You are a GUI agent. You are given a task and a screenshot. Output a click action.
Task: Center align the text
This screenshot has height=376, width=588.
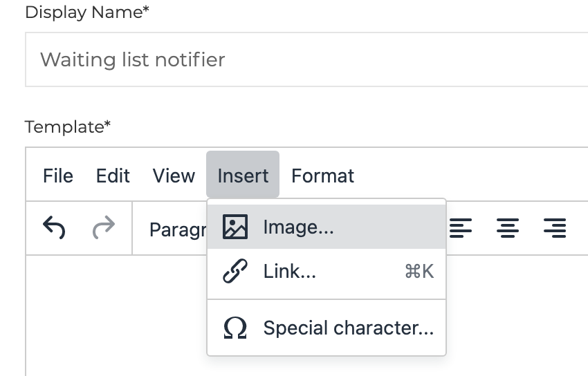pyautogui.click(x=508, y=227)
